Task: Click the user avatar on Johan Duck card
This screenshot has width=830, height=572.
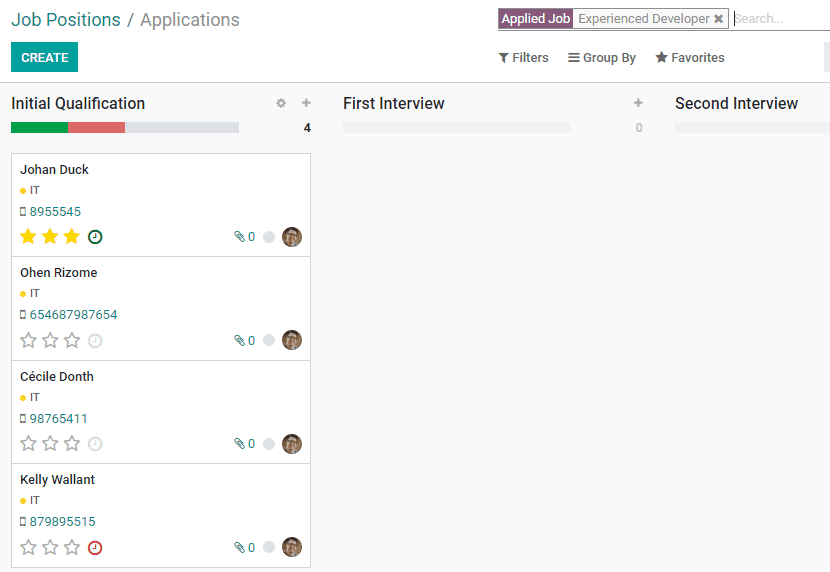Action: coord(292,237)
